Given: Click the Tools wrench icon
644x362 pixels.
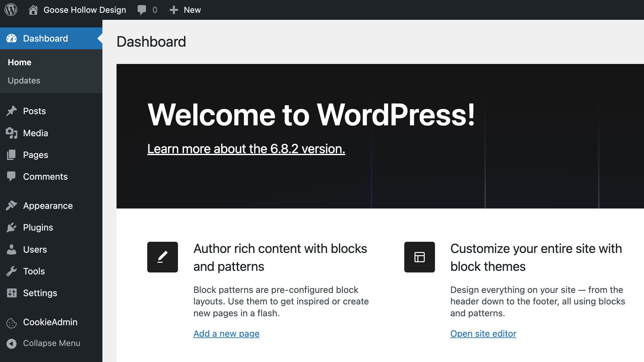Looking at the screenshot, I should 12,271.
